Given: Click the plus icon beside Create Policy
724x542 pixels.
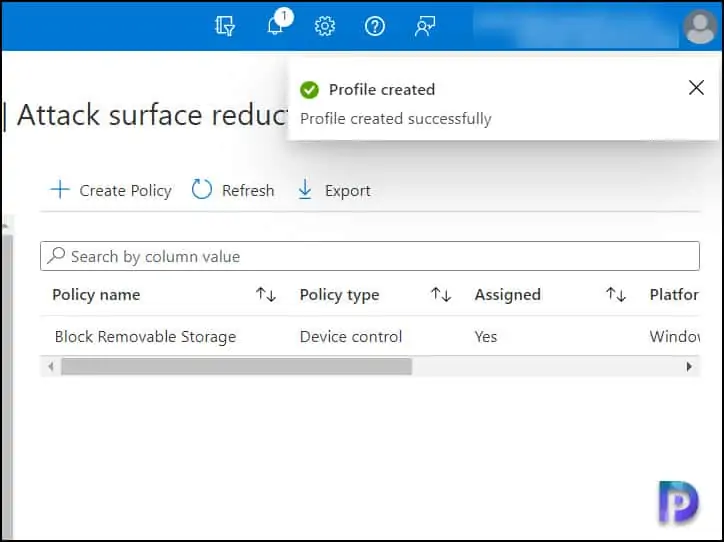Looking at the screenshot, I should (x=60, y=190).
